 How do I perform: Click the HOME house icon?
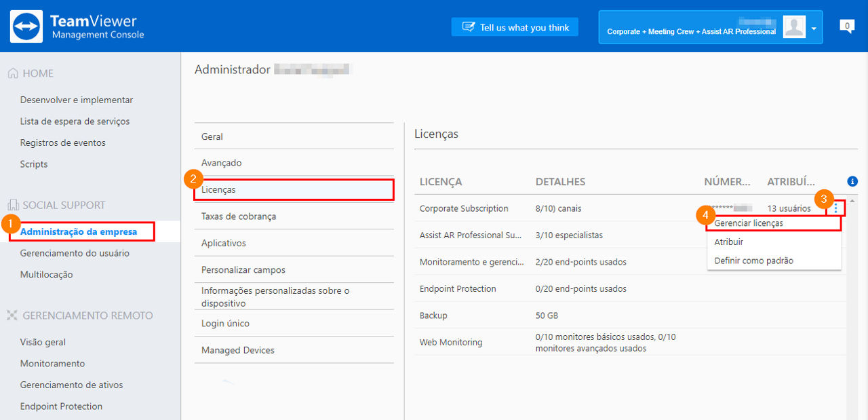tap(13, 73)
